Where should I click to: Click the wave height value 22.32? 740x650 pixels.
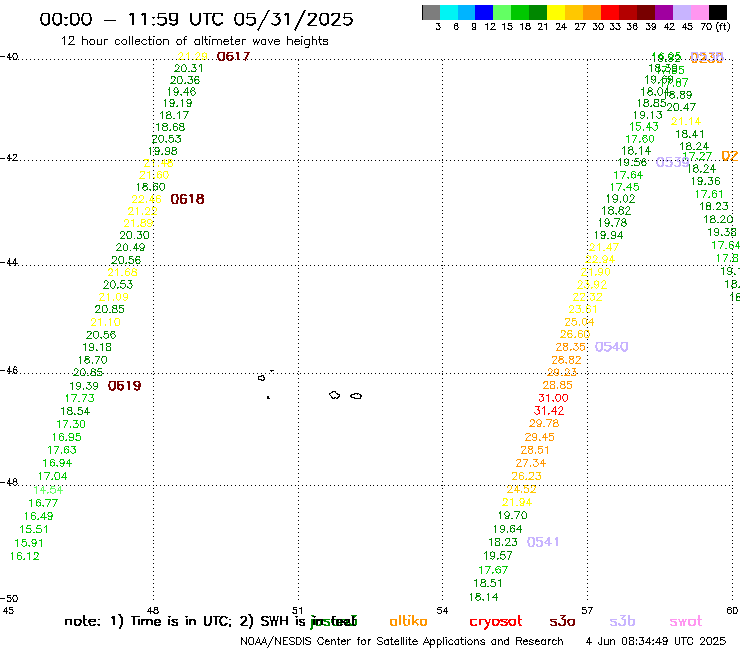pyautogui.click(x=588, y=297)
